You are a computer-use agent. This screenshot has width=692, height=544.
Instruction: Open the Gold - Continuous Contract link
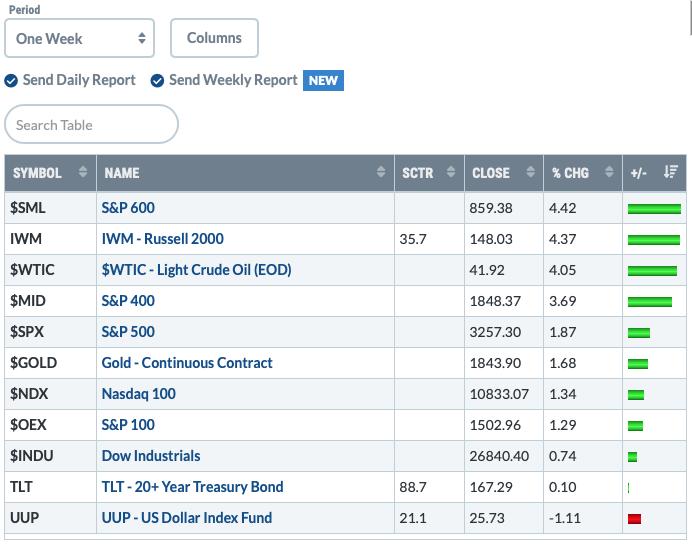[x=187, y=363]
